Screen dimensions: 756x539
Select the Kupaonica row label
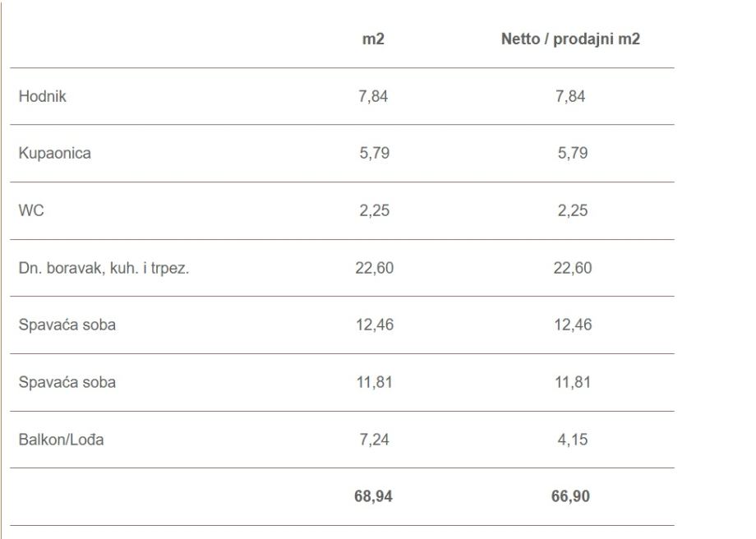click(54, 154)
